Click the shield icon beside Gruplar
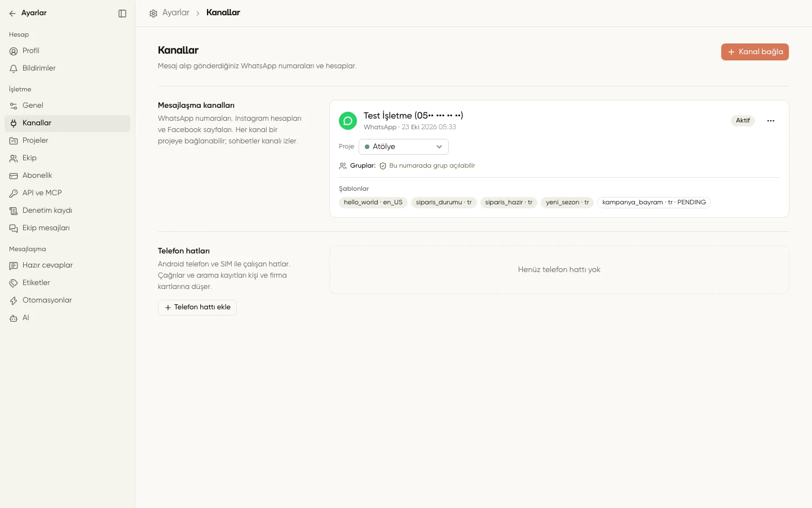This screenshot has width=812, height=508. [383, 166]
